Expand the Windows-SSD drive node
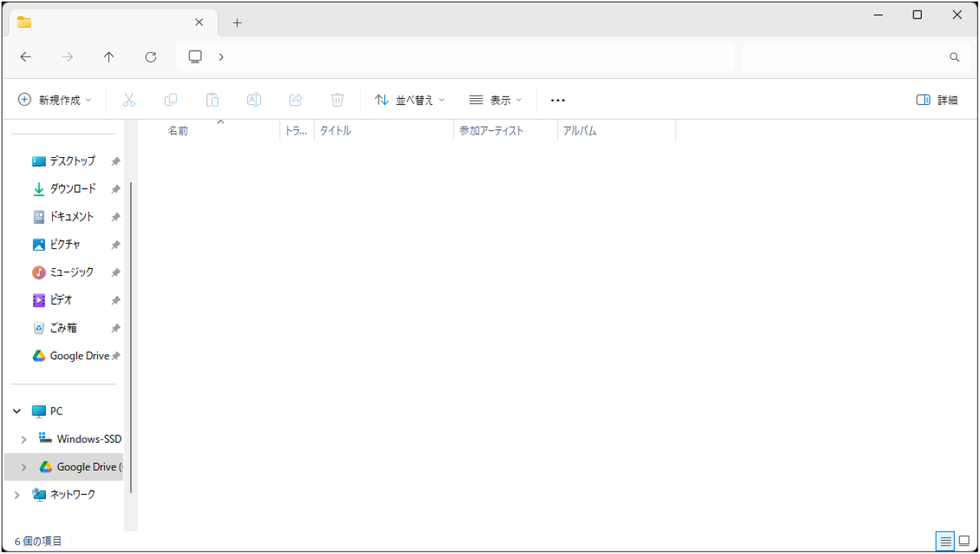This screenshot has height=554, width=980. pos(24,439)
